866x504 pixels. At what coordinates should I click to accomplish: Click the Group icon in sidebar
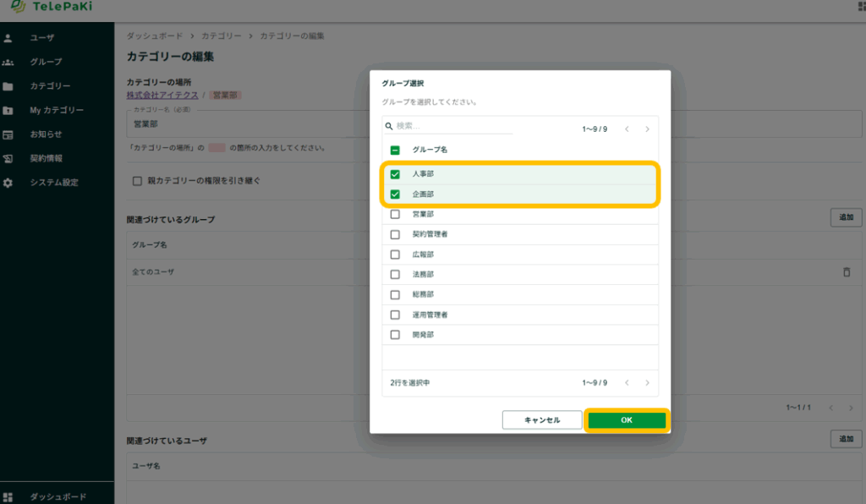pos(8,62)
